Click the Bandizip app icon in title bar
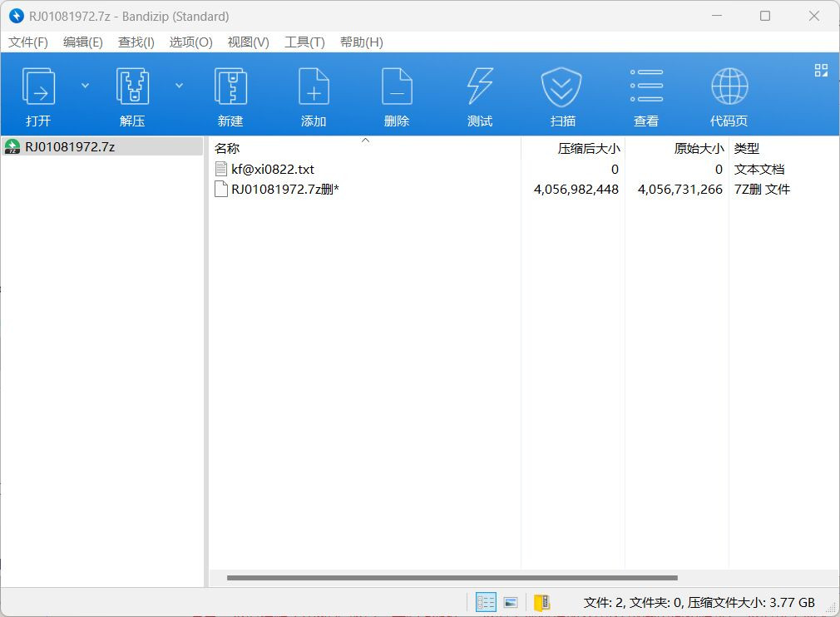The width and height of the screenshot is (840, 617). [x=17, y=16]
